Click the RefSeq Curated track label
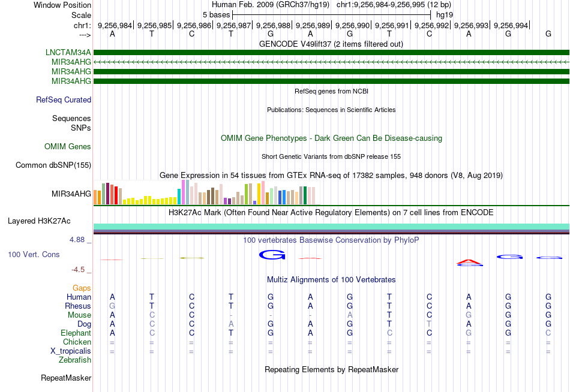Image resolution: width=570 pixels, height=392 pixels. pyautogui.click(x=64, y=99)
